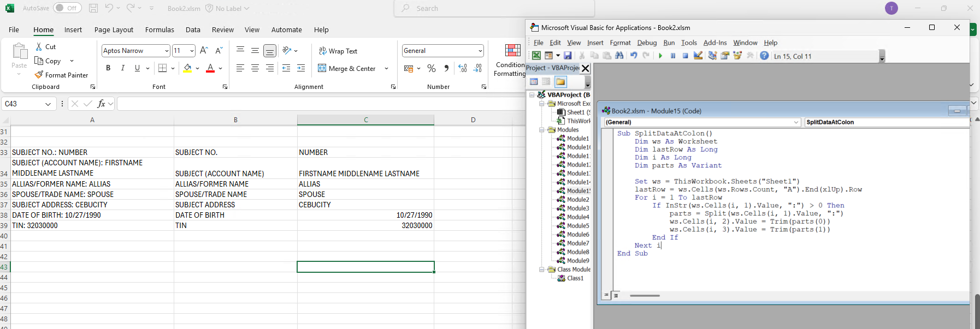The width and height of the screenshot is (980, 329).
Task: Open the font size 11 dropdown
Action: pos(192,51)
